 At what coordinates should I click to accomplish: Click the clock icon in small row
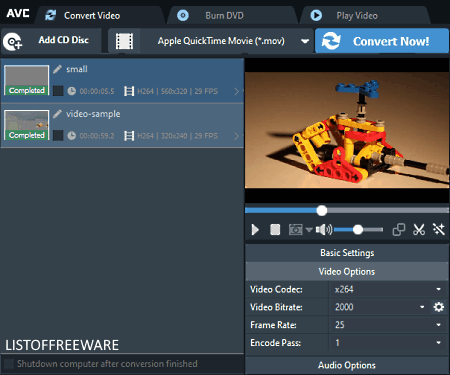click(72, 91)
